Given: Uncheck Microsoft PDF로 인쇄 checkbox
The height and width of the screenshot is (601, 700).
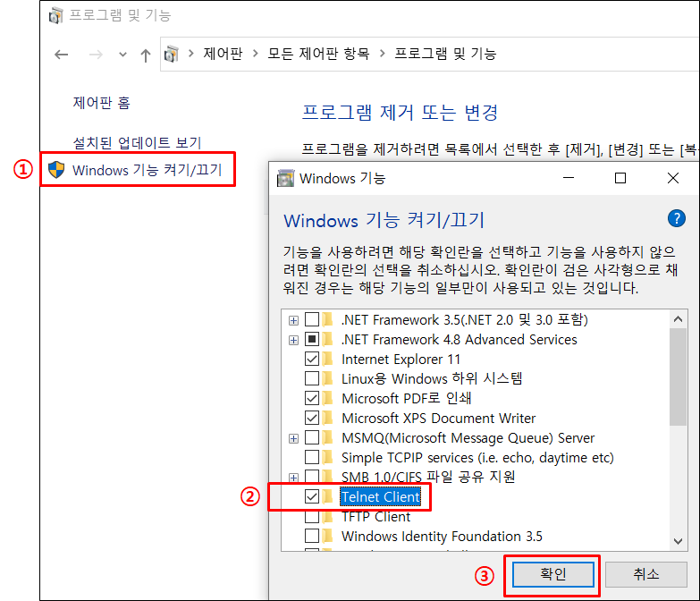Looking at the screenshot, I should [x=312, y=398].
